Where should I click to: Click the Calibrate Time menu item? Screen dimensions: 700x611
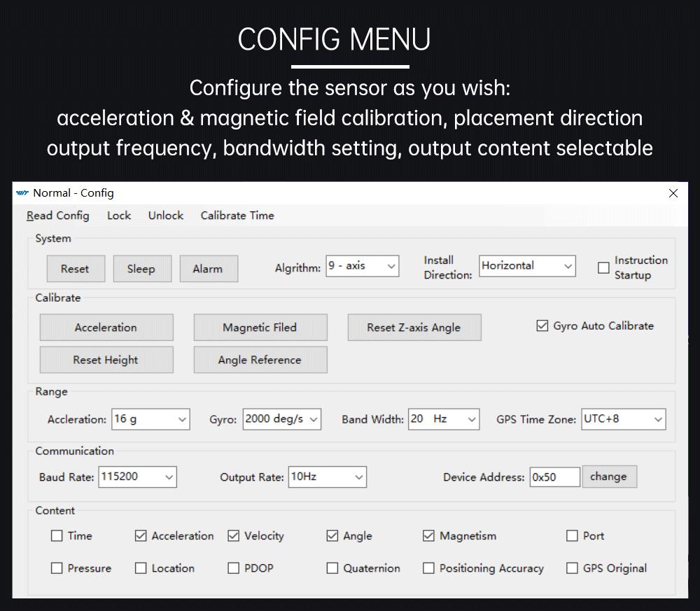tap(237, 216)
